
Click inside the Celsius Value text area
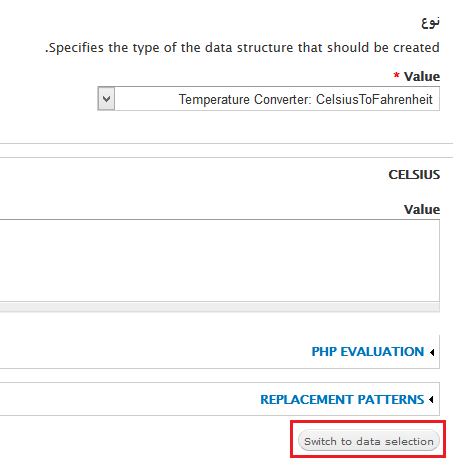coord(219,261)
